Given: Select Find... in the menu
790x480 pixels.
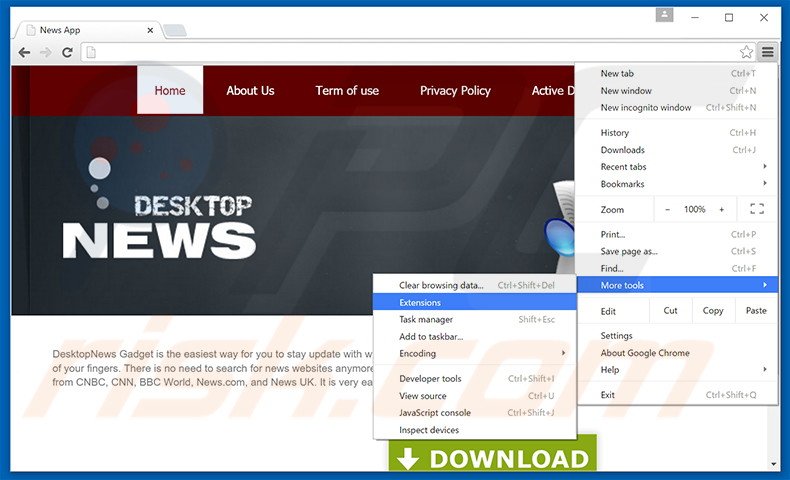Looking at the screenshot, I should 677,268.
